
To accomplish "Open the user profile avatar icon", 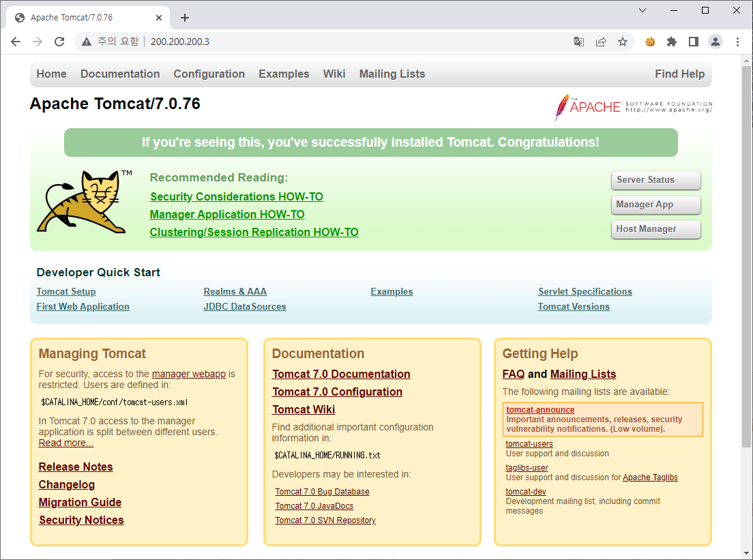I will (715, 42).
